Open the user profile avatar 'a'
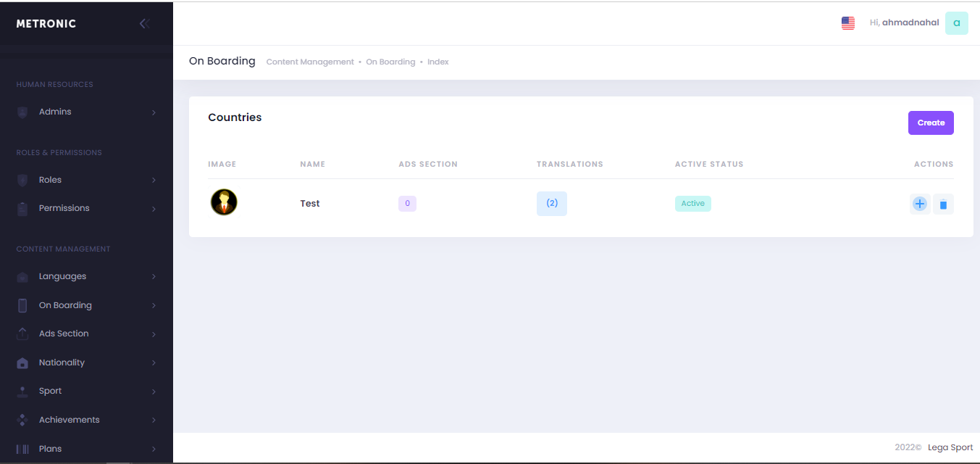This screenshot has width=980, height=464. pyautogui.click(x=956, y=23)
